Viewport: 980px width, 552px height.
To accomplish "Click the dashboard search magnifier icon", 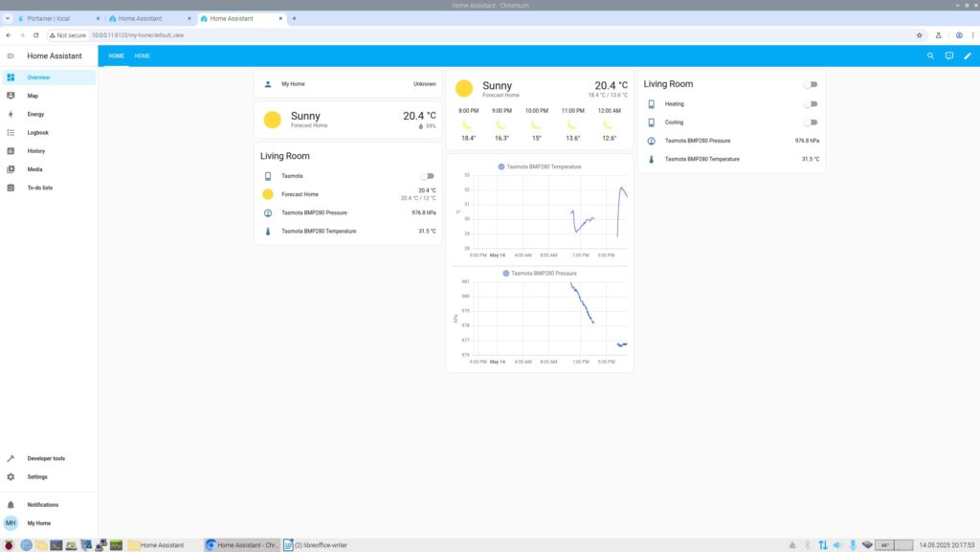I will 930,56.
